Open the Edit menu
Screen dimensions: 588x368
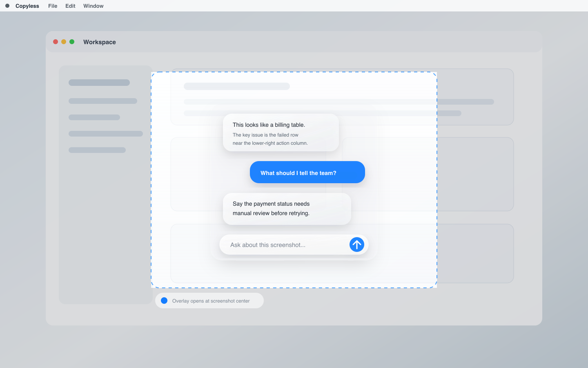click(70, 6)
